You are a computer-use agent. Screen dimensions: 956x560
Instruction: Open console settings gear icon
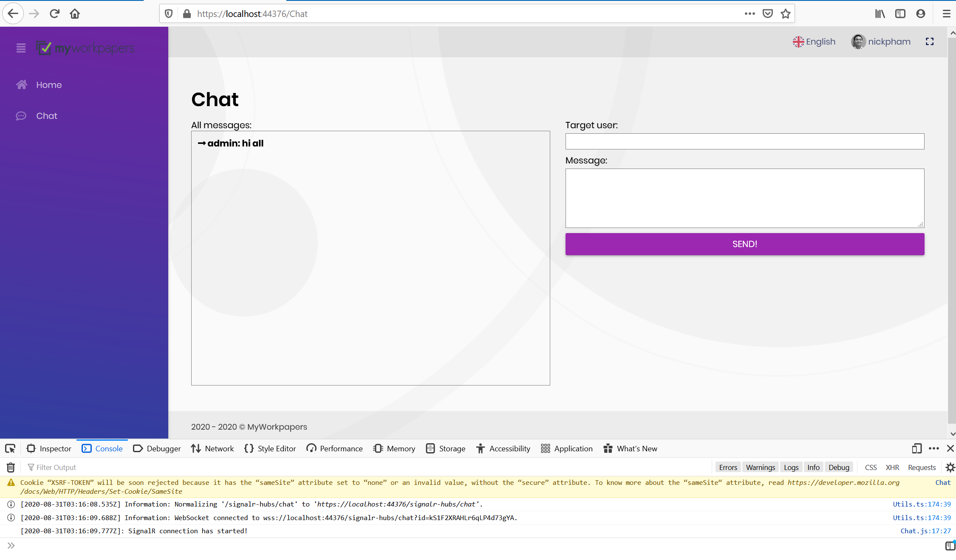click(x=950, y=467)
